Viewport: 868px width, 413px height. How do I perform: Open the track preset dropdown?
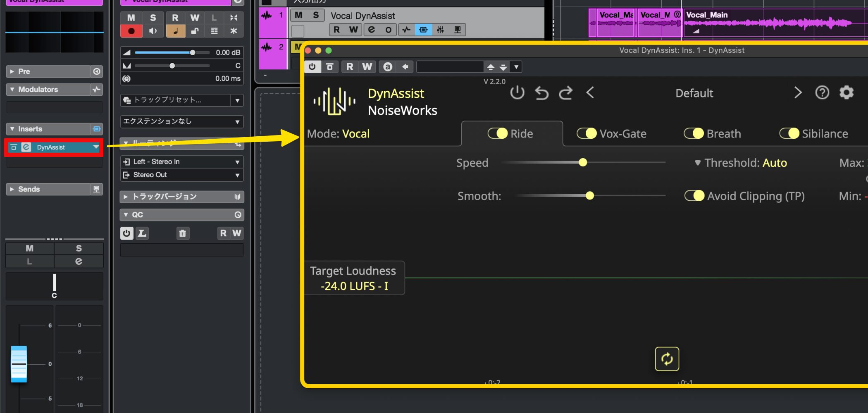point(237,100)
